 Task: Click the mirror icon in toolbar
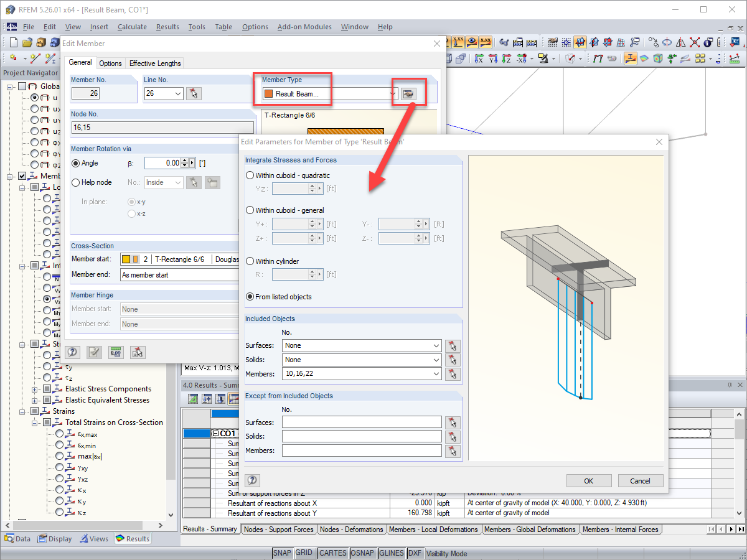[680, 43]
